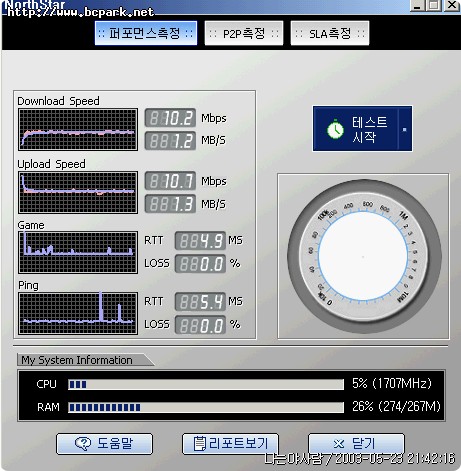Close the app with 닫기 button

(x=356, y=444)
